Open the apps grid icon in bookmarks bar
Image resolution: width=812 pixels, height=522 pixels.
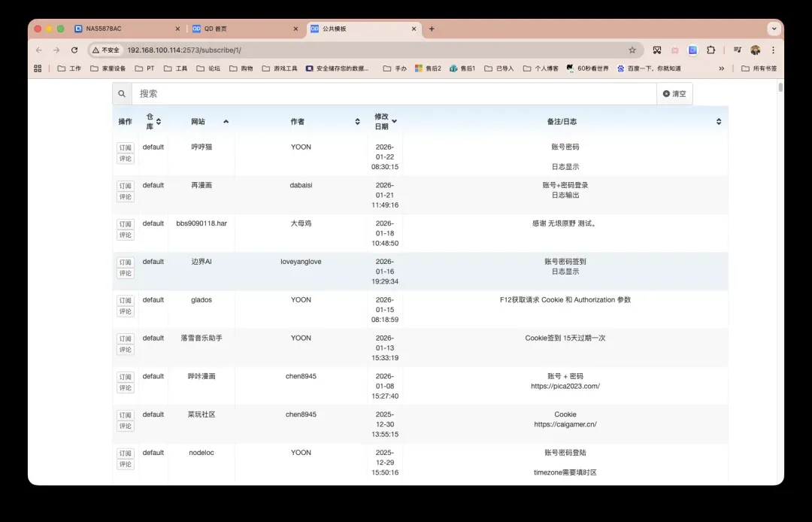point(38,68)
